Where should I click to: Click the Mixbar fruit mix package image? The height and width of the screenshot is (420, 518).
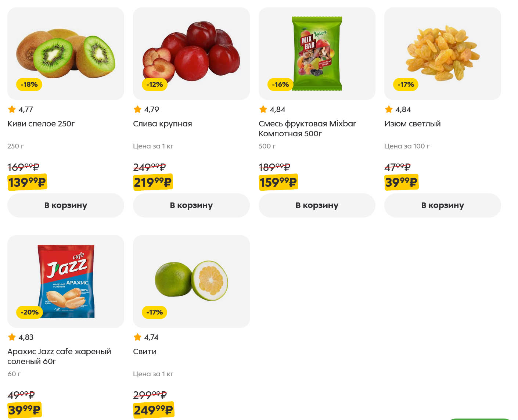[x=317, y=53]
